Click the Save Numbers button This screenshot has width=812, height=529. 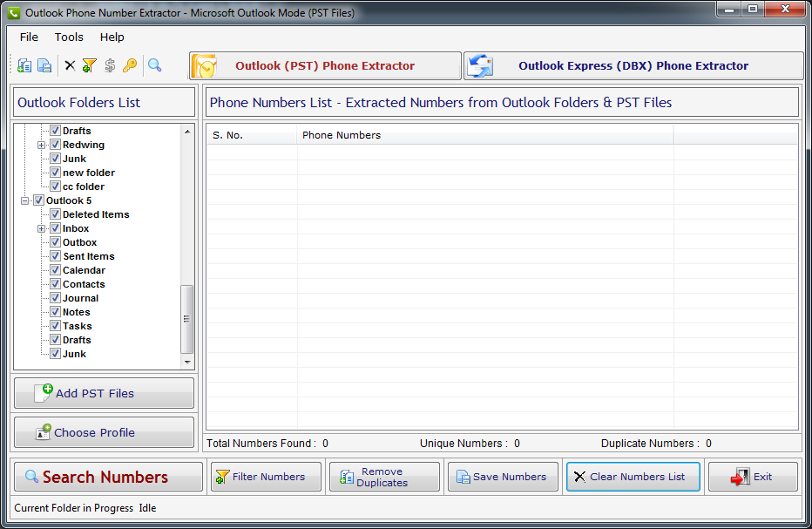click(503, 477)
